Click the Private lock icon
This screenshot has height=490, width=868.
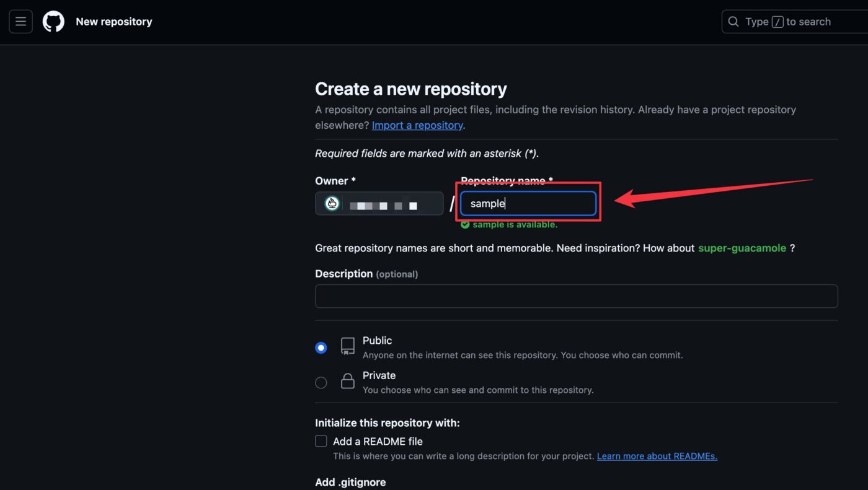click(x=348, y=381)
